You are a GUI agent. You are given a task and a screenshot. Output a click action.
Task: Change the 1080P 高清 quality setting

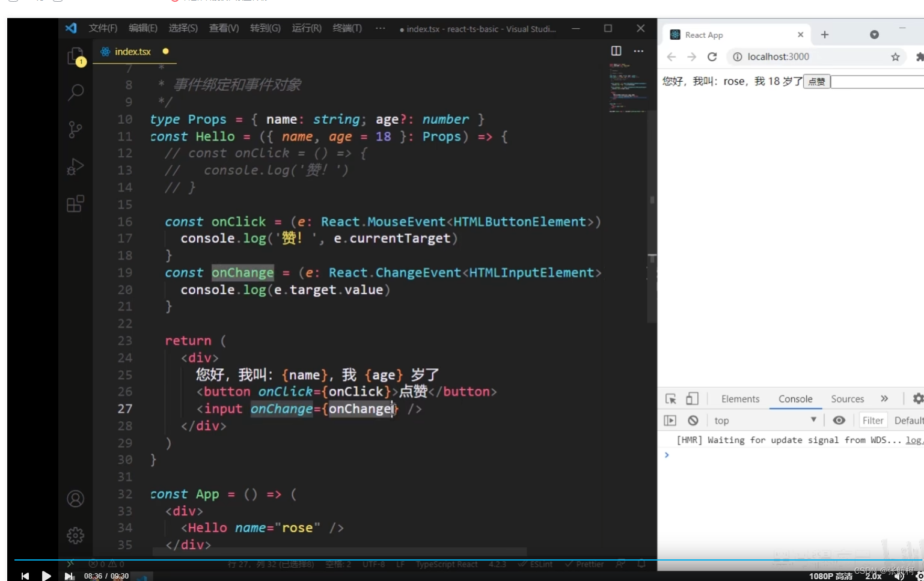click(830, 576)
